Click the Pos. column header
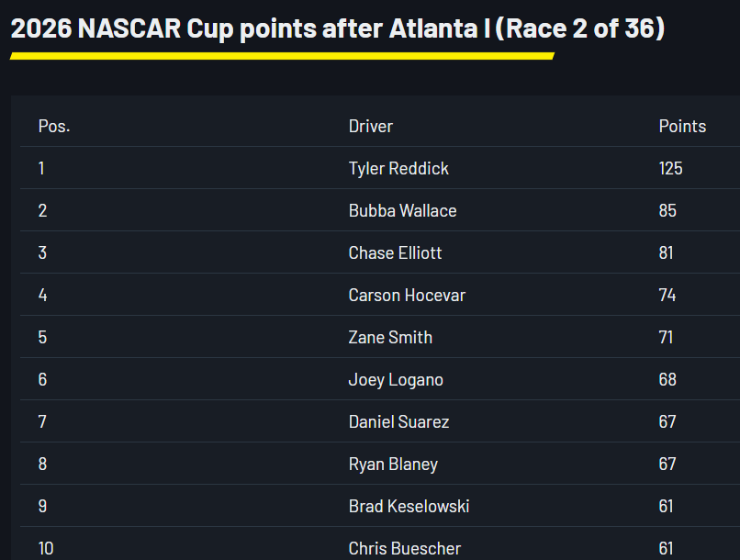 click(x=54, y=127)
